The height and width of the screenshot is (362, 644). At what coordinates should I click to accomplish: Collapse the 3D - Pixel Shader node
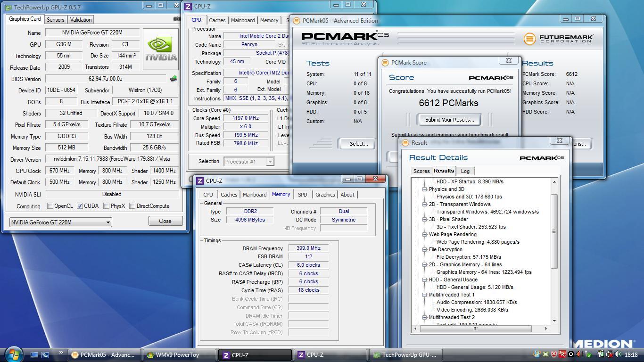point(424,219)
